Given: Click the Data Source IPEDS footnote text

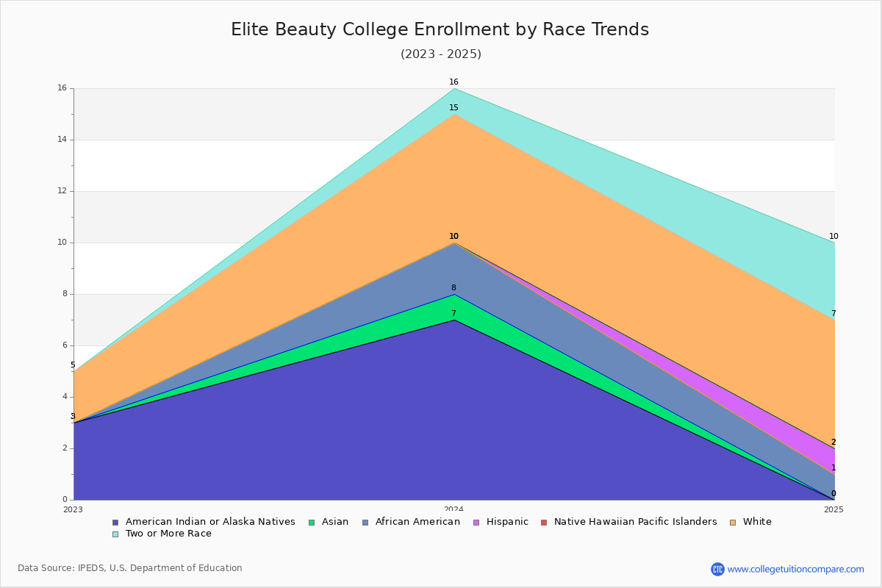Looking at the screenshot, I should pyautogui.click(x=130, y=568).
